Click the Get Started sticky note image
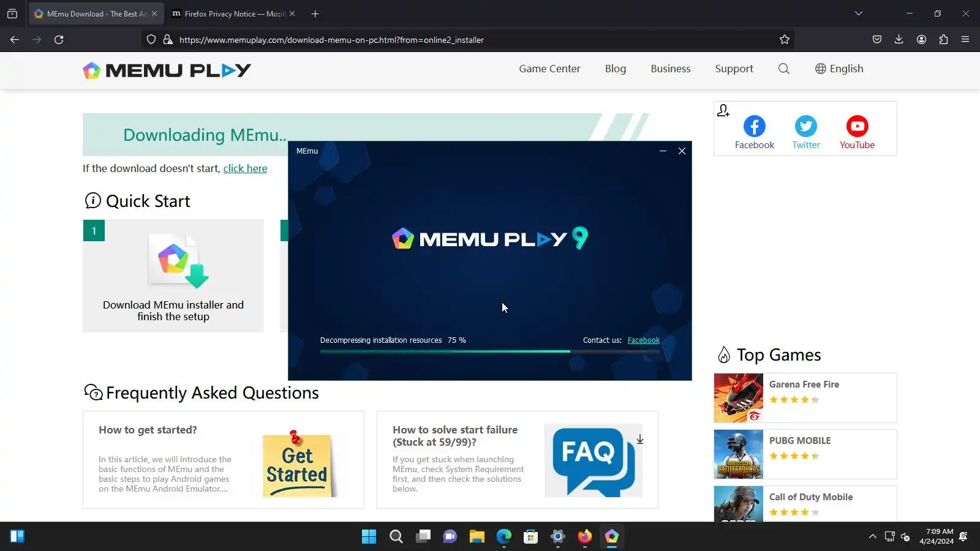This screenshot has height=551, width=980. (298, 463)
